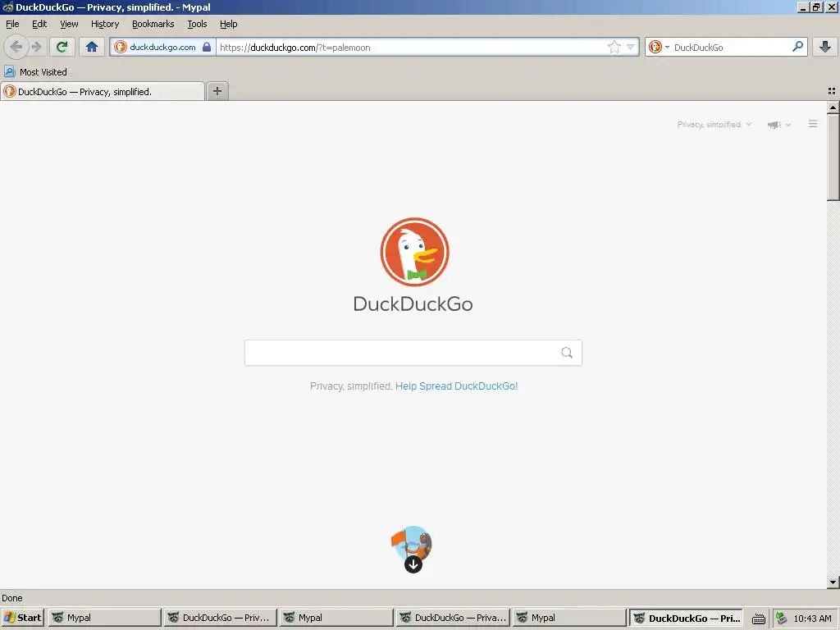Image resolution: width=840 pixels, height=630 pixels.
Task: Switch to the third Mypal taskbar window
Action: (x=569, y=618)
